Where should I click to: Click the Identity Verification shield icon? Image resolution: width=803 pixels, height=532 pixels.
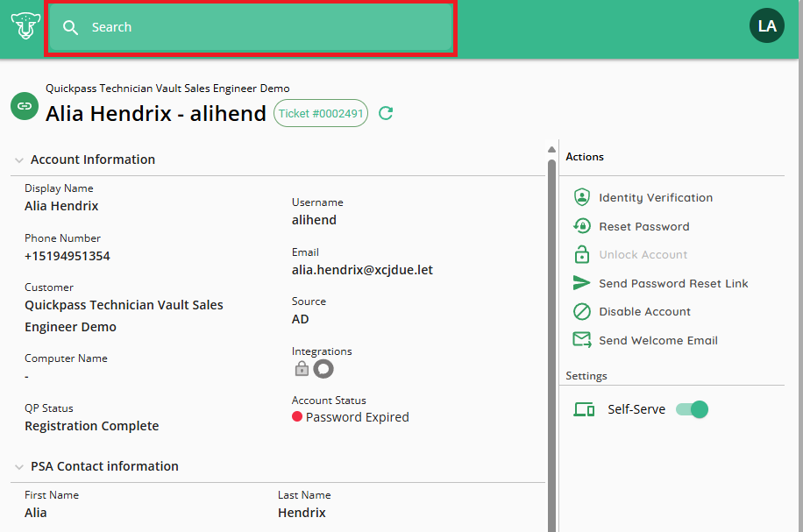582,197
